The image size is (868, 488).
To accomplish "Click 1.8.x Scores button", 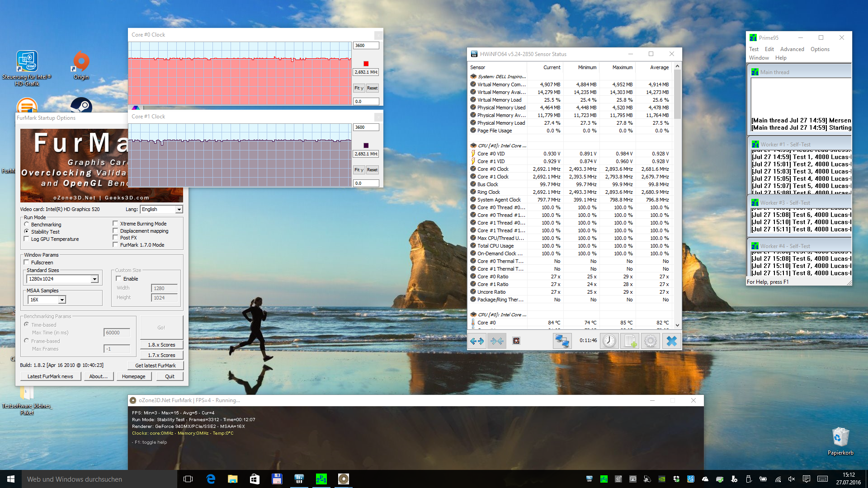I will (x=161, y=345).
